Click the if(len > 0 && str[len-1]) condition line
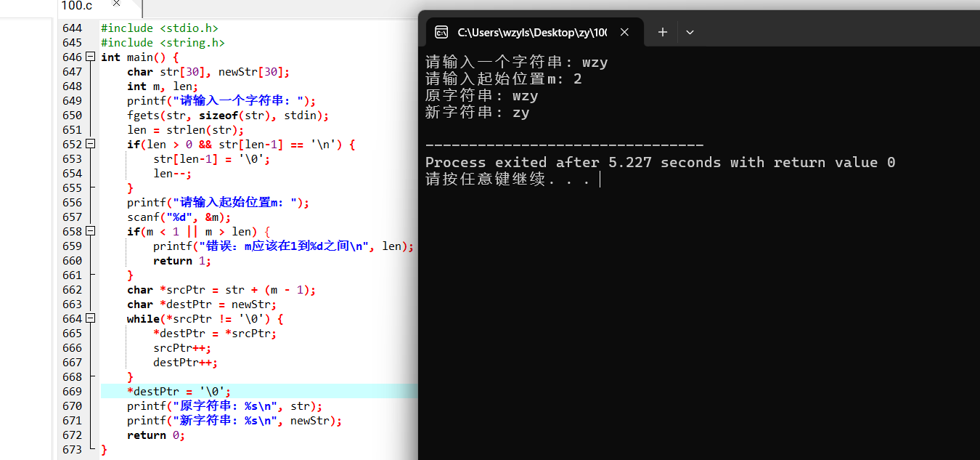This screenshot has width=980, height=460. click(241, 144)
